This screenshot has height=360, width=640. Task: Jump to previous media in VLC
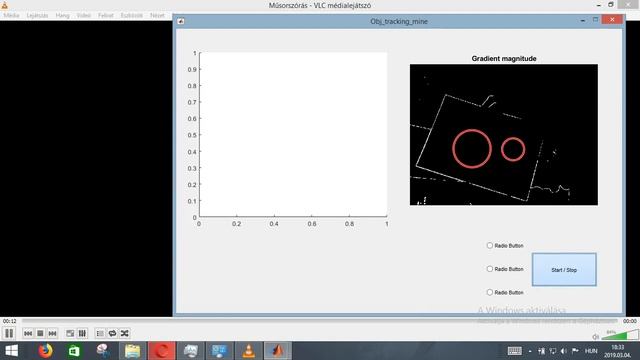(28, 333)
